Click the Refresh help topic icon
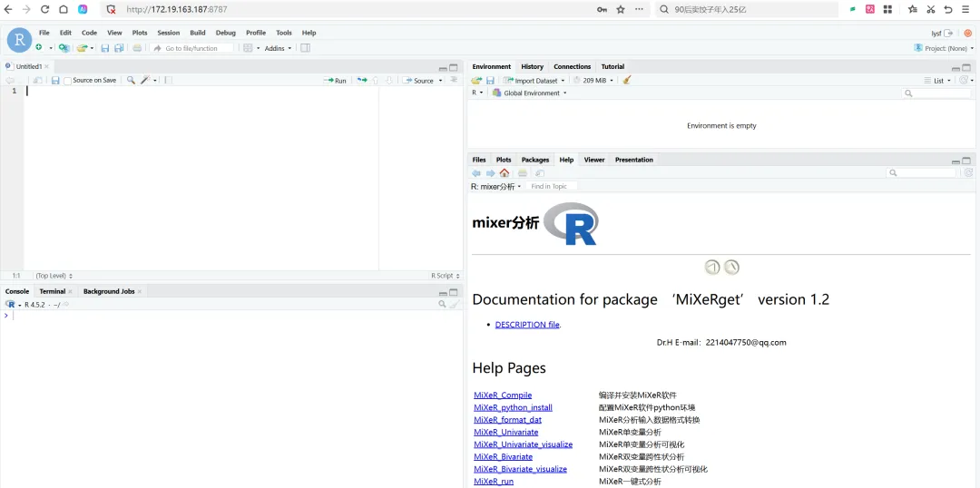980x488 pixels. [x=969, y=173]
